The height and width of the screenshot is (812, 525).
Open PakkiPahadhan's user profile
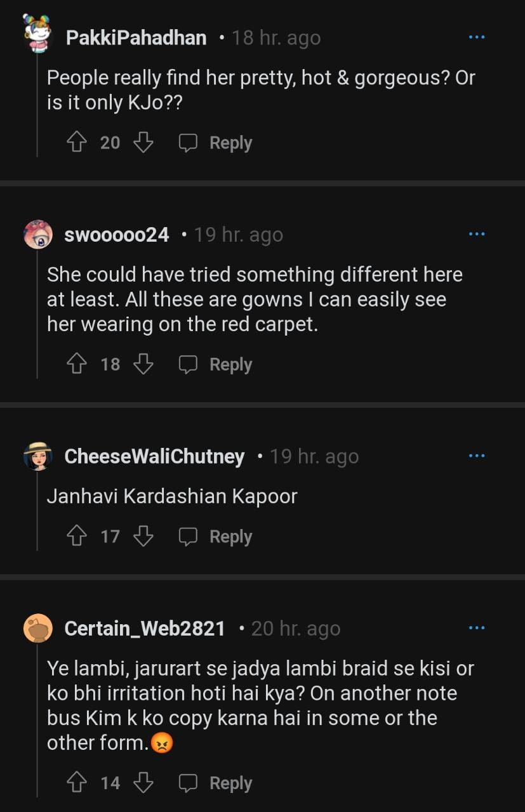coord(136,38)
